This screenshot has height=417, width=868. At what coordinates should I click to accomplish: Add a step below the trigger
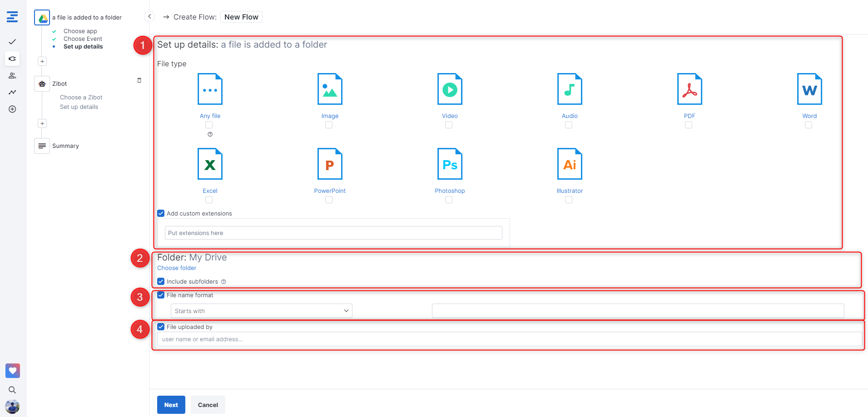(x=42, y=61)
